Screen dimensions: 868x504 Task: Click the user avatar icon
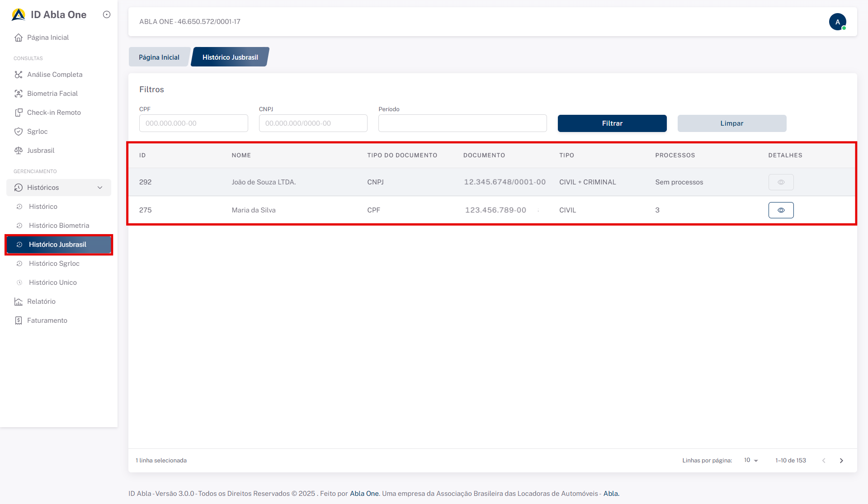pos(837,22)
